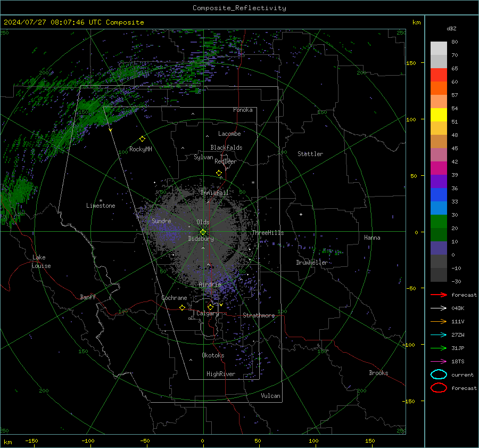This screenshot has width=479, height=448.
Task: Click the Vulcan city label
Action: point(270,396)
